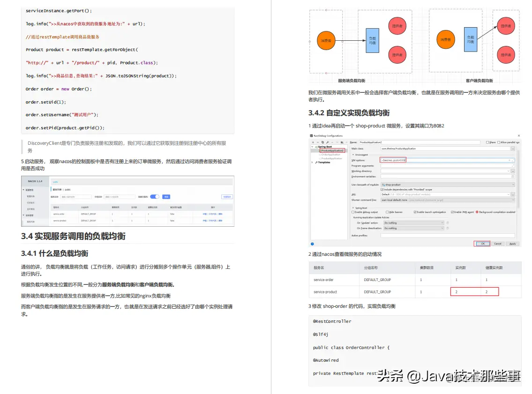The image size is (532, 394).
Task: Open 服务列表 in Nacos sidebar
Action: click(30, 222)
